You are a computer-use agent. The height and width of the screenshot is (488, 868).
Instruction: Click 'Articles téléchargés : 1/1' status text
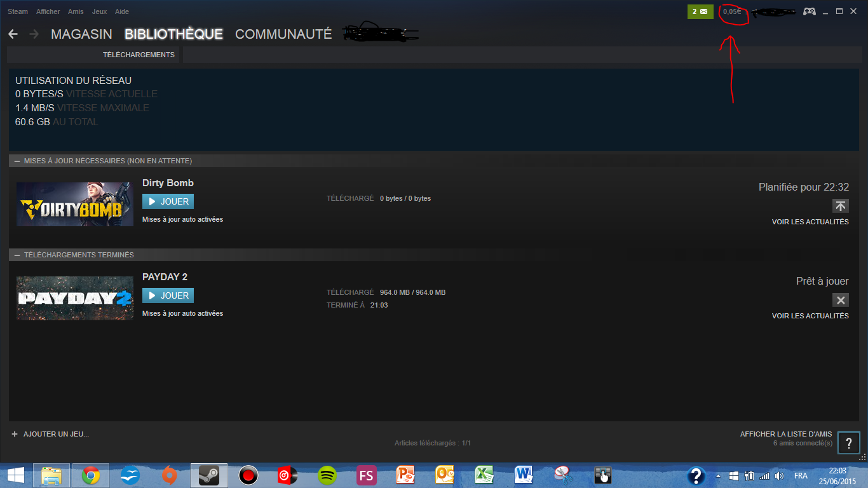tap(433, 443)
